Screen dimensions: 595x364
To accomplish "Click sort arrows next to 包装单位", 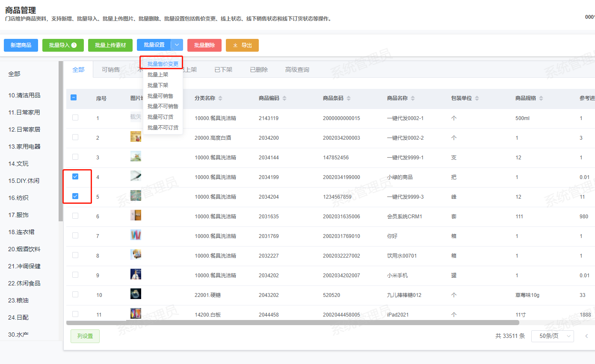I will pos(477,98).
